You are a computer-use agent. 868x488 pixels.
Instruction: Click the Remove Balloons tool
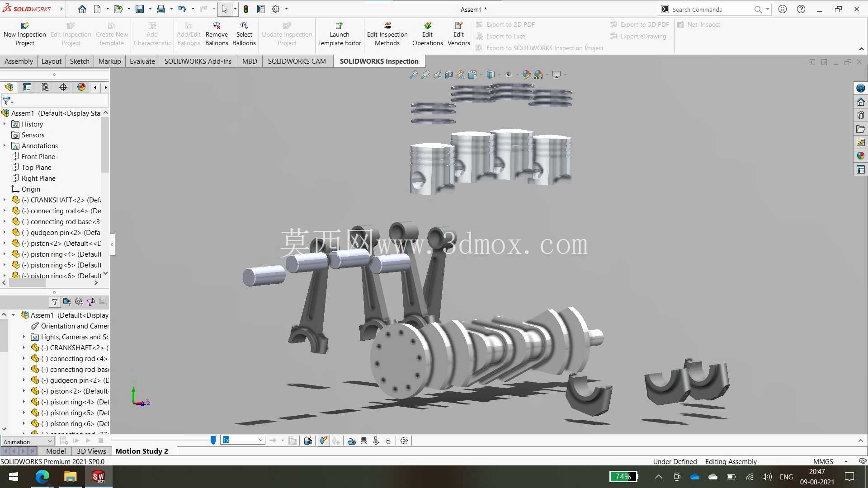tap(217, 34)
